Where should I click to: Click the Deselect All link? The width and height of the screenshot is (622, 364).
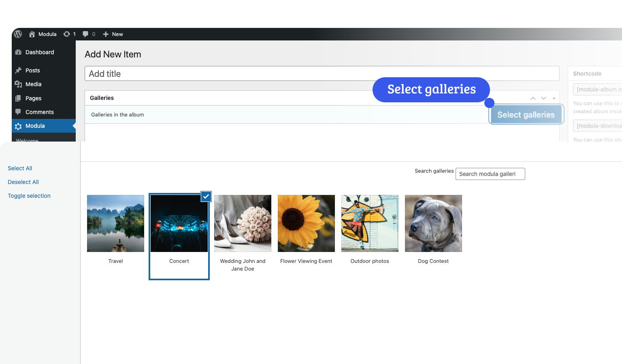(x=23, y=182)
